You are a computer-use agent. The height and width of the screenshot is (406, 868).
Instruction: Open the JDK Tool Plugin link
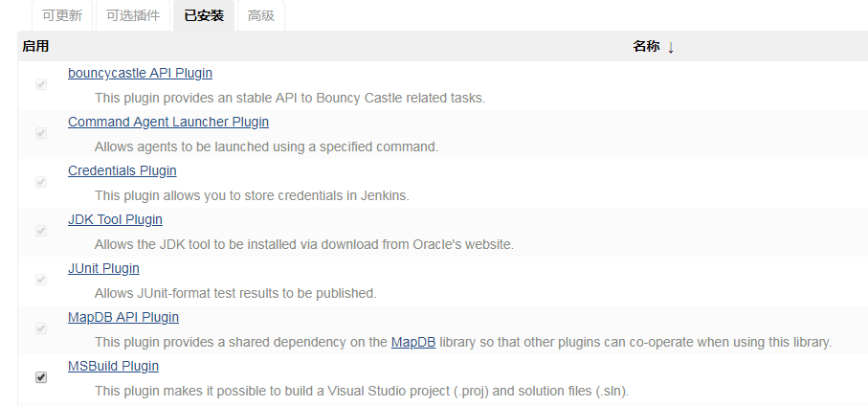115,219
